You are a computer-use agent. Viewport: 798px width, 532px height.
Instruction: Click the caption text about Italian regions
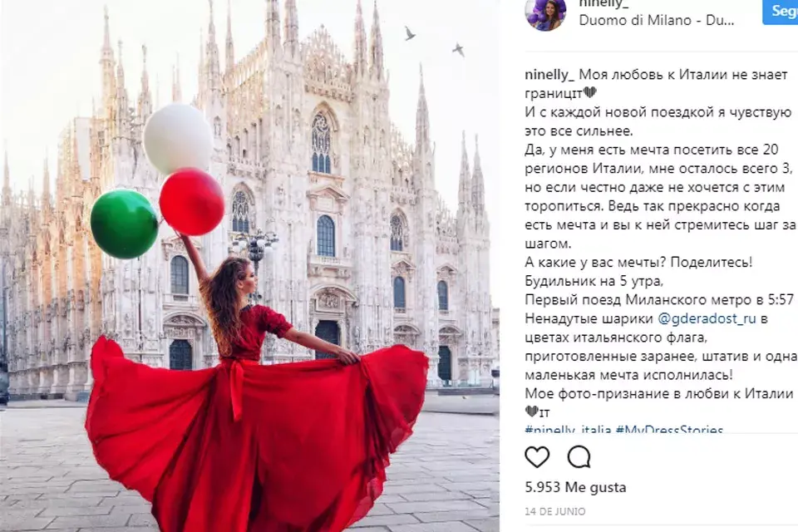point(659,196)
